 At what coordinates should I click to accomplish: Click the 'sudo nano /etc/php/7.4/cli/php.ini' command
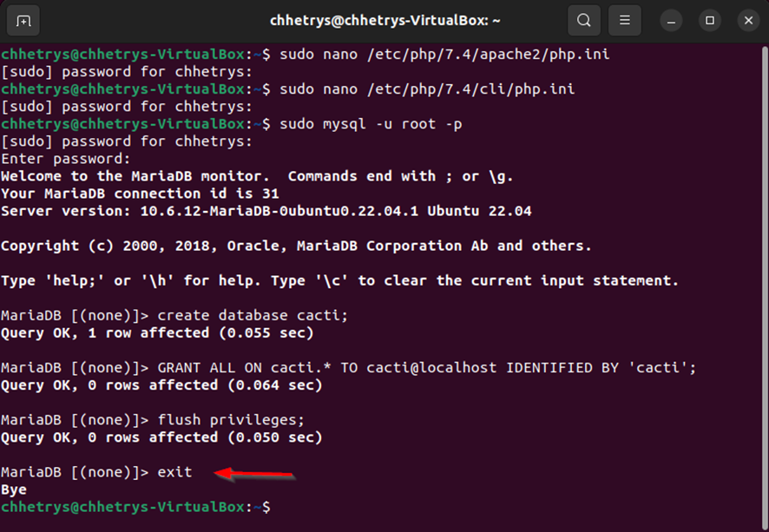427,89
